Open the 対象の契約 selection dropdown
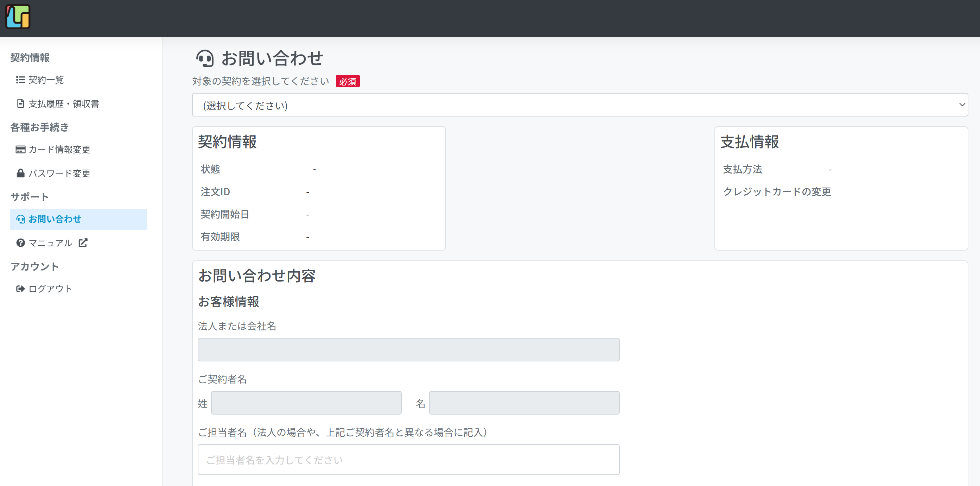 [x=580, y=105]
